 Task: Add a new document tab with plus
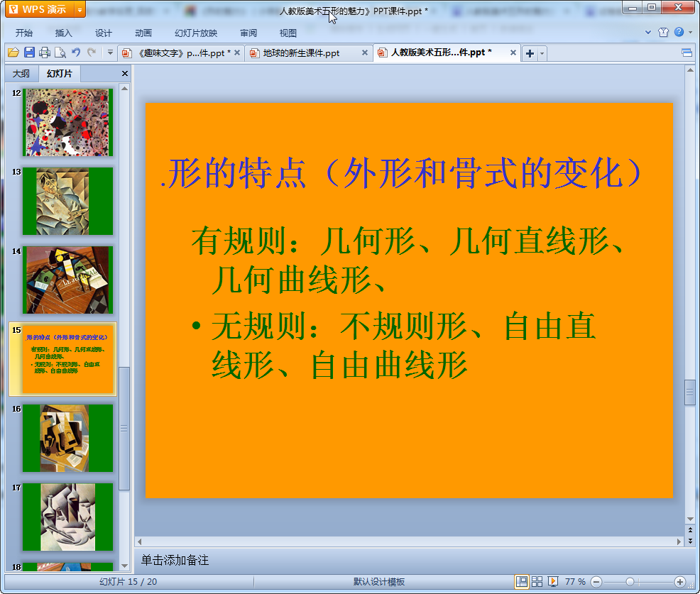tap(530, 53)
